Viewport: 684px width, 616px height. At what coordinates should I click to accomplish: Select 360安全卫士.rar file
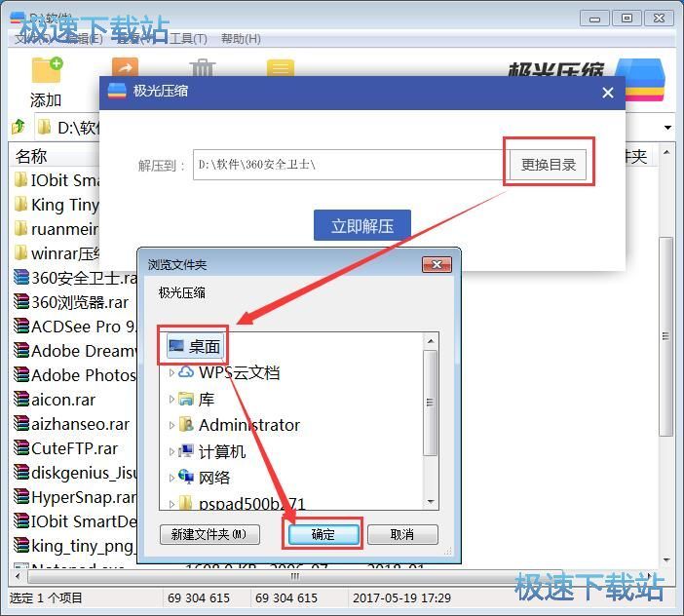75,278
